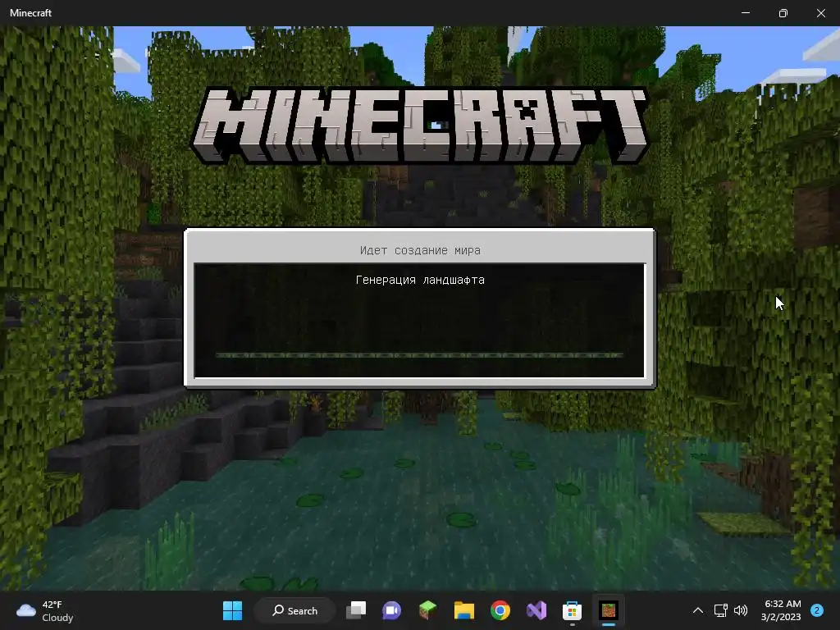The height and width of the screenshot is (630, 840).
Task: Open the volume speaker tray icon
Action: click(x=741, y=610)
